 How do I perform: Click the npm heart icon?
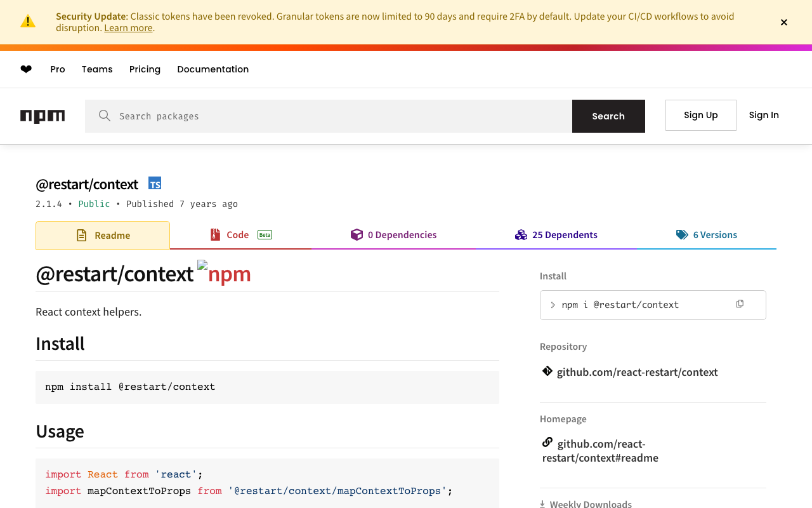coord(26,69)
